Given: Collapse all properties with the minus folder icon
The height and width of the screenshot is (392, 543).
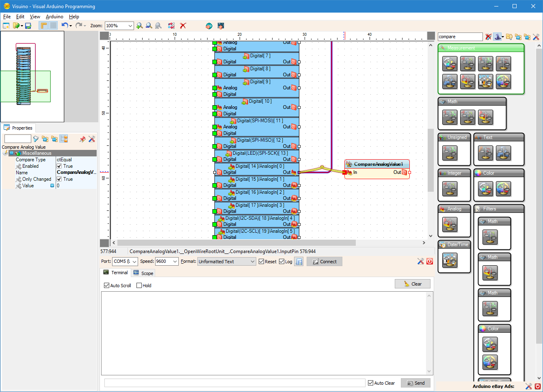Looking at the screenshot, I should coord(54,139).
